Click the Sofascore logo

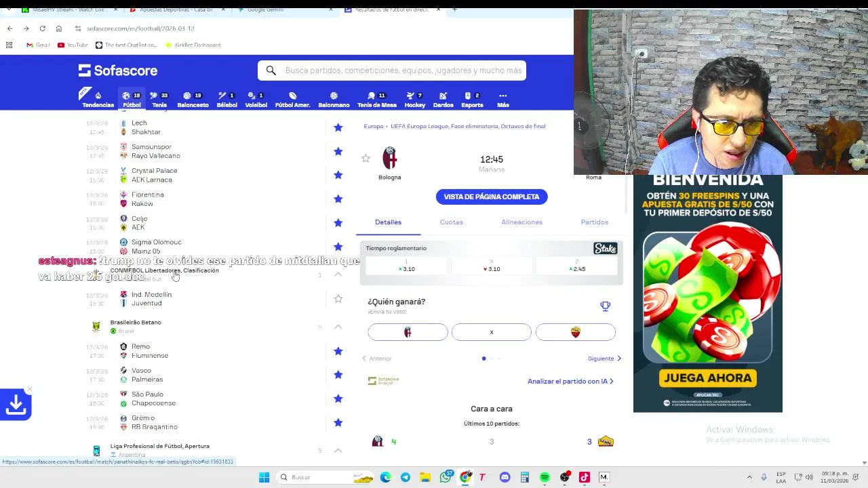click(x=118, y=70)
